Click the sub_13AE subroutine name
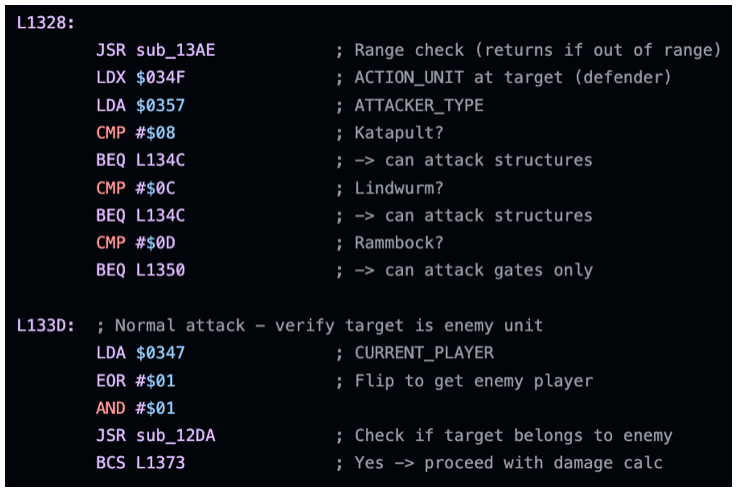Screen dimensions: 737x495 pos(175,50)
